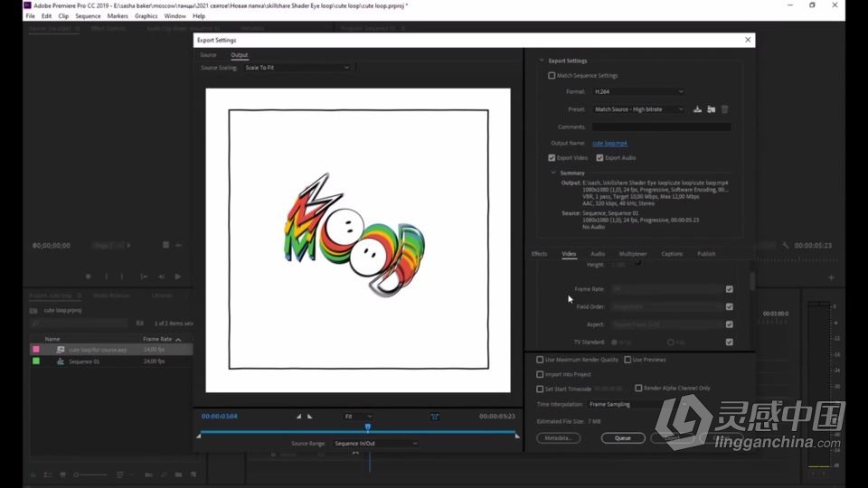Switch to the Captions tab
The image size is (868, 488).
672,254
